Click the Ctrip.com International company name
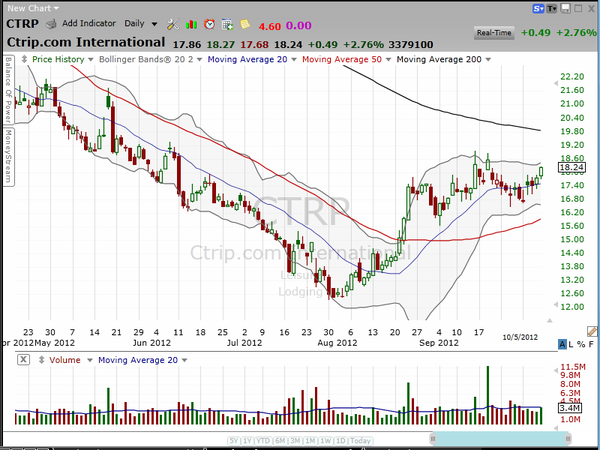600x450 pixels. click(x=86, y=42)
